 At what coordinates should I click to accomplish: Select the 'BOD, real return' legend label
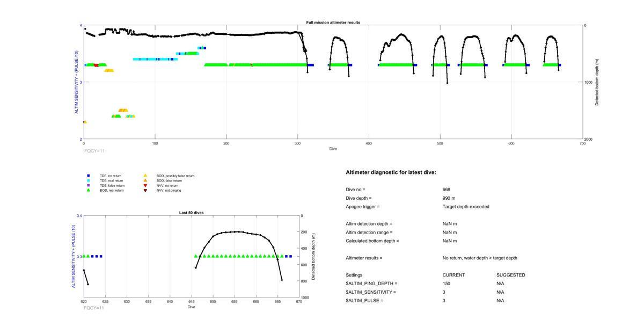click(x=112, y=190)
